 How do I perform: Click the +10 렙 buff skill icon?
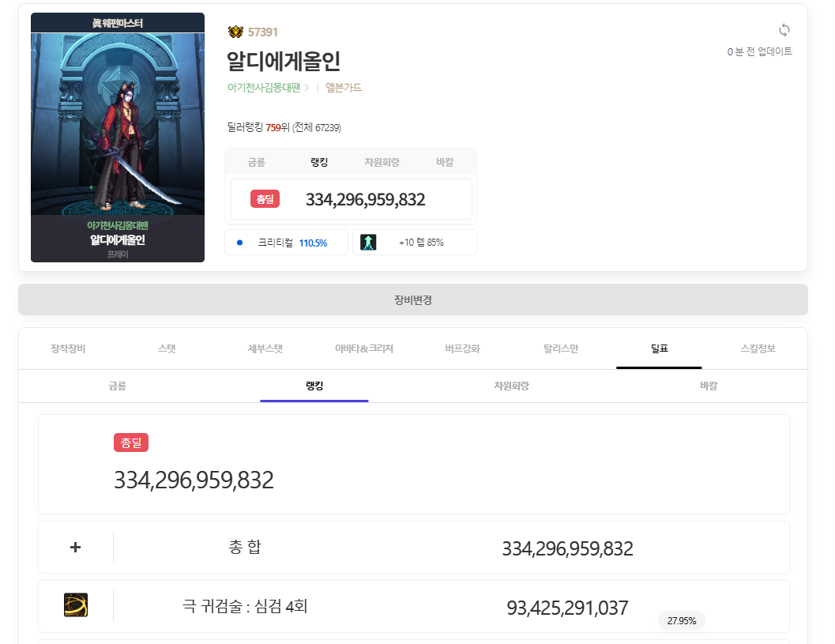coord(368,243)
